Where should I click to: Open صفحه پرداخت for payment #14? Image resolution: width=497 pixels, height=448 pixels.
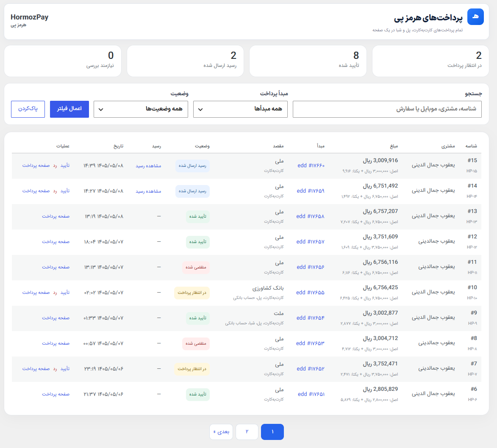(x=36, y=191)
